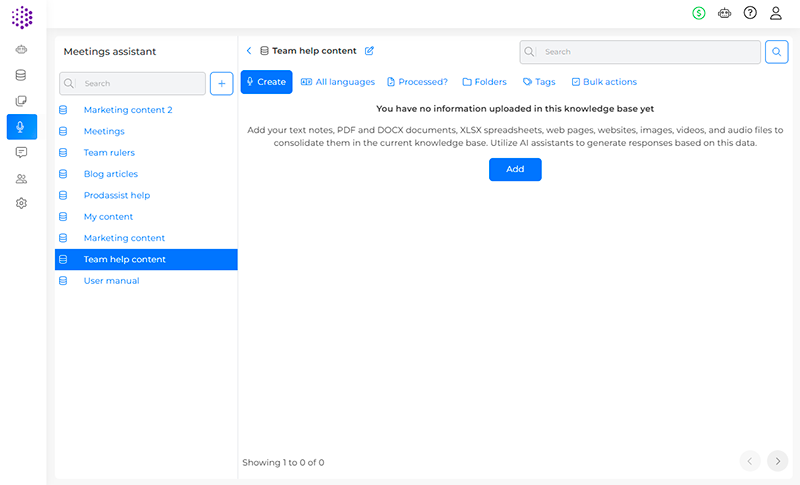
Task: Open the Tags filter
Action: [x=539, y=82]
